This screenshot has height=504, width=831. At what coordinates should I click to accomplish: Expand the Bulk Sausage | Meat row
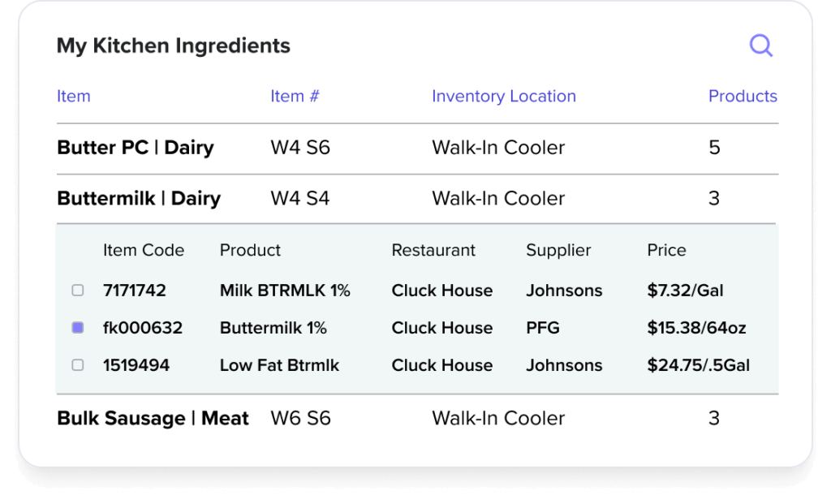point(153,419)
